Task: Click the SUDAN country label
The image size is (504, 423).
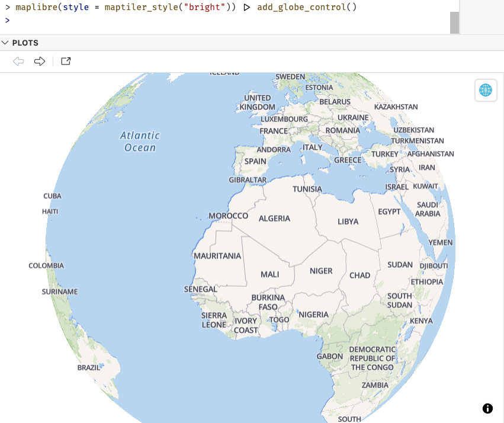Action: coord(400,265)
